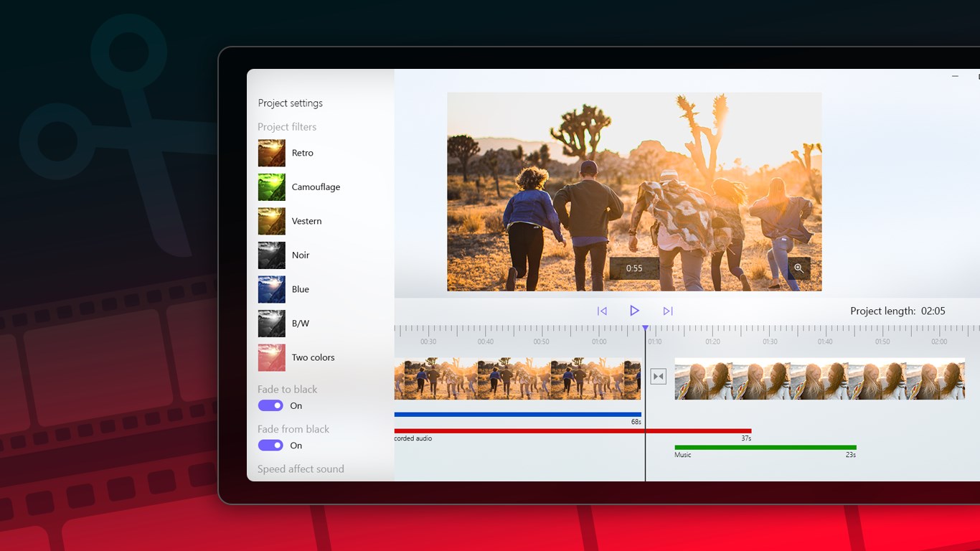This screenshot has width=980, height=551.
Task: Click the magnifier zoom icon on preview
Action: point(798,268)
